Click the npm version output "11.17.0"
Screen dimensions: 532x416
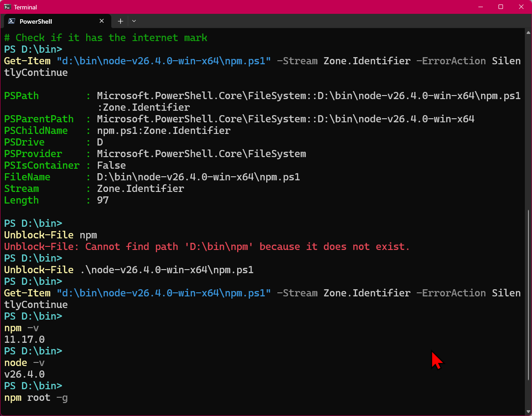point(25,339)
